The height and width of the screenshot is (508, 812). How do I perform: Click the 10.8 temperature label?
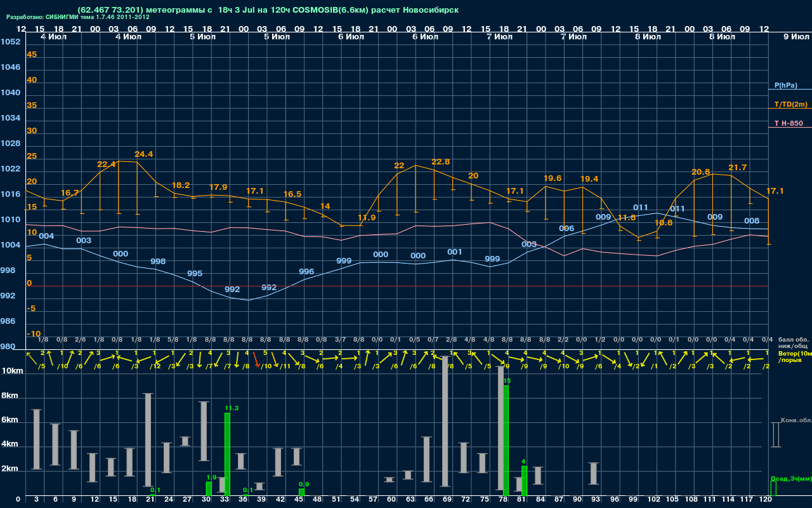coord(664,223)
